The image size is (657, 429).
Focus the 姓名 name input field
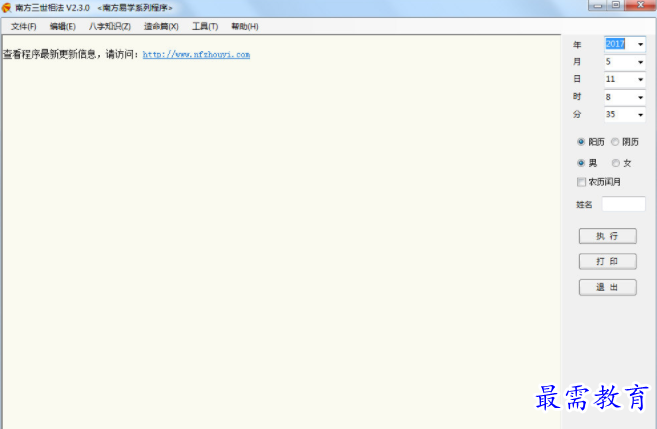click(623, 204)
